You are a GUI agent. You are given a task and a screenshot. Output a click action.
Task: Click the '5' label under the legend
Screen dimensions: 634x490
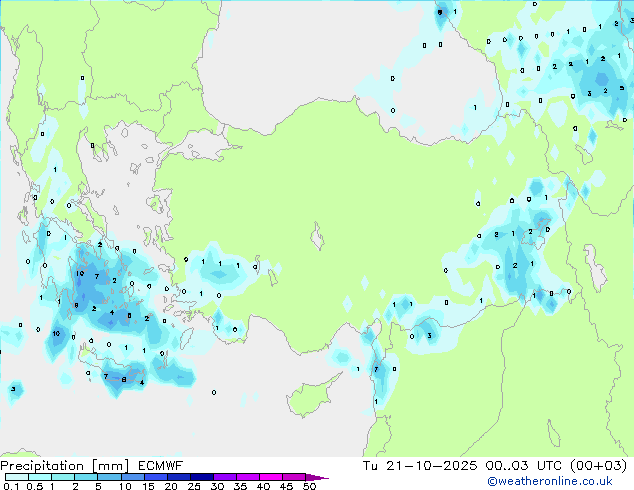pos(98,486)
